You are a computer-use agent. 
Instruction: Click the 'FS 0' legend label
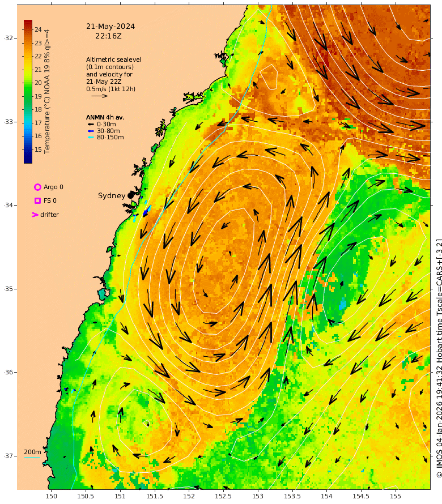tap(50, 200)
